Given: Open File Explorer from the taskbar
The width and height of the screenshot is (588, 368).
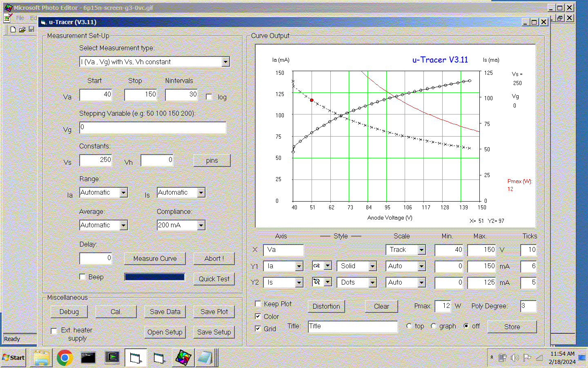Looking at the screenshot, I should pyautogui.click(x=41, y=358).
